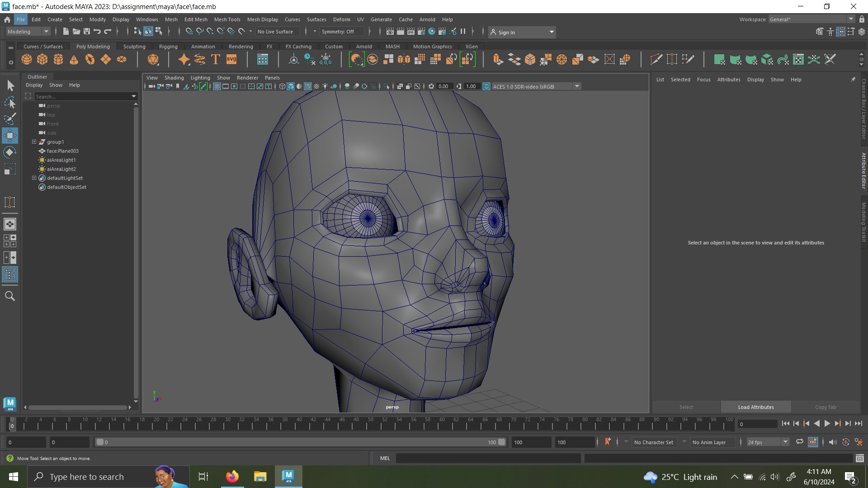868x488 pixels.
Task: Click the Polygon Cone shelf icon
Action: click(x=74, y=59)
